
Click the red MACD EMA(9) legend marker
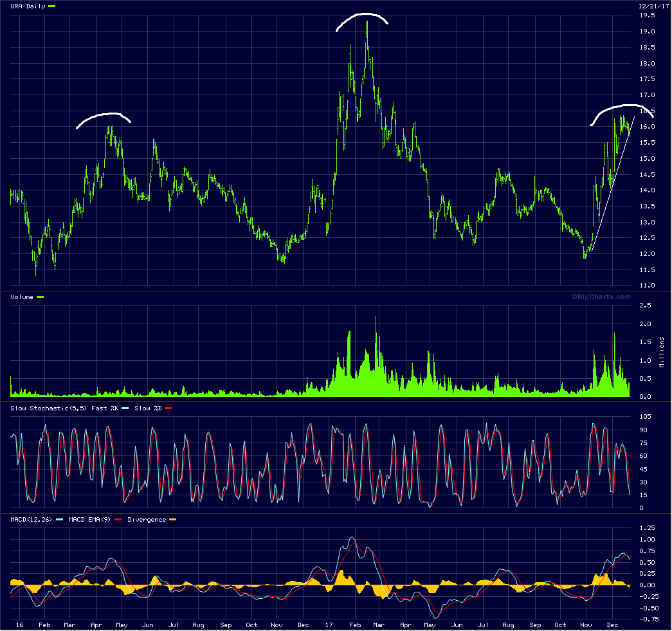tap(118, 520)
